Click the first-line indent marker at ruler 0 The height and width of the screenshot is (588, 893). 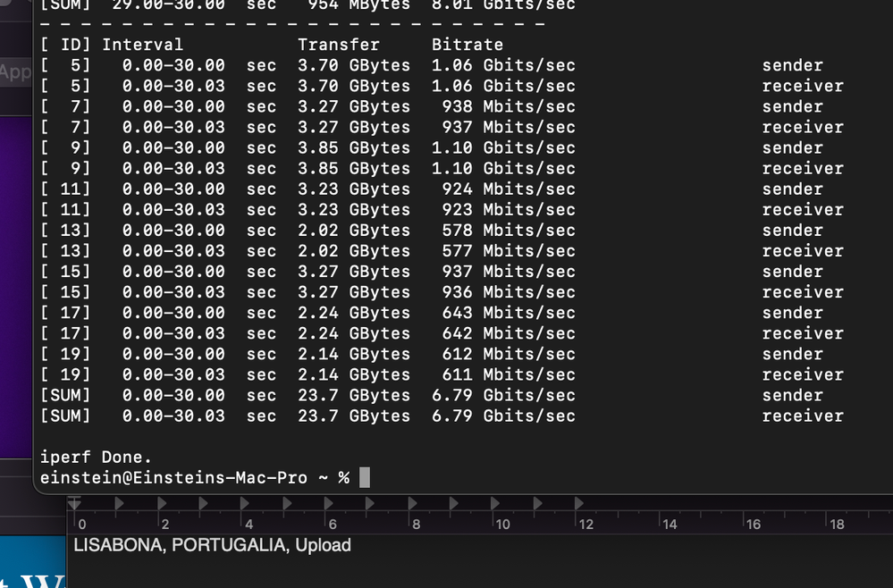[75, 504]
